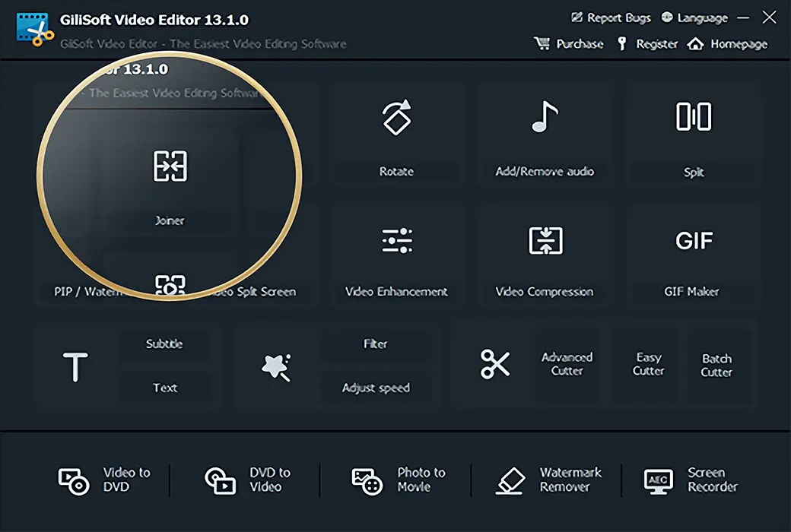
Task: Click the PIP / Watermark label
Action: tap(88, 292)
